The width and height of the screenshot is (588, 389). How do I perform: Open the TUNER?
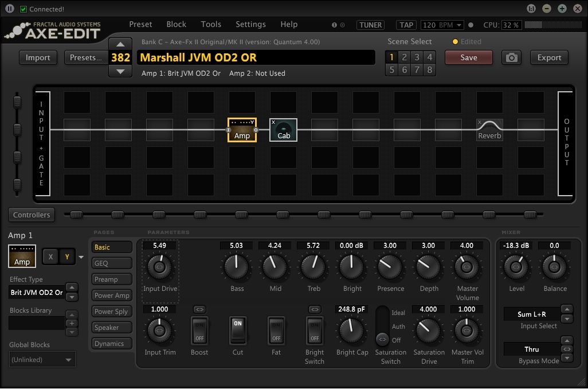[370, 25]
